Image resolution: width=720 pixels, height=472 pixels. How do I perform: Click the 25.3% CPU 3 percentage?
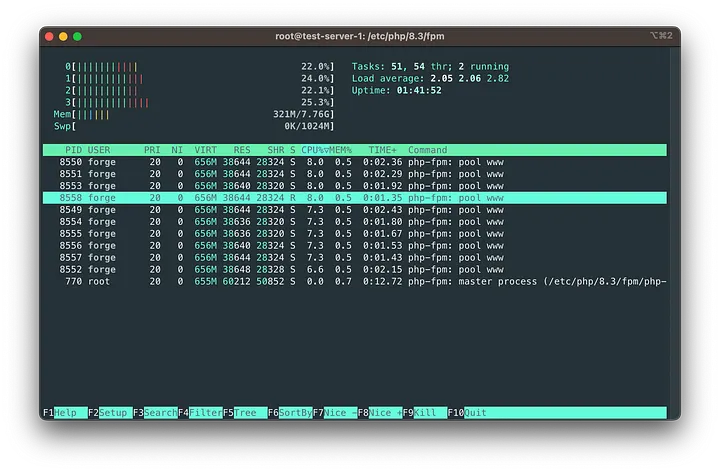315,102
